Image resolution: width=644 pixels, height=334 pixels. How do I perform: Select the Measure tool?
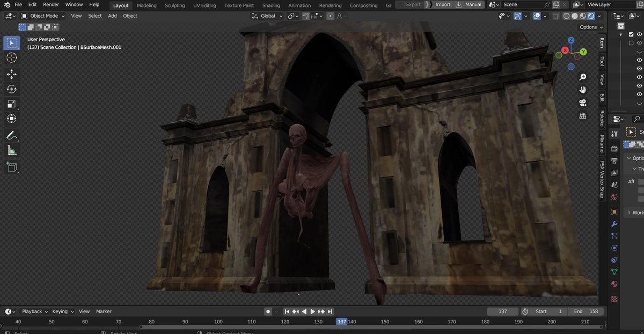[11, 150]
